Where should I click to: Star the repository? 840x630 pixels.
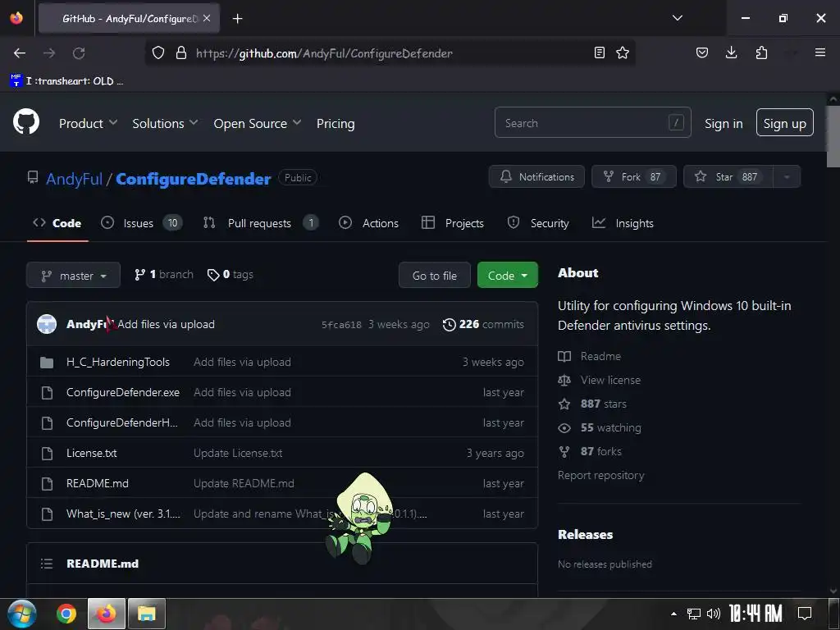[728, 177]
